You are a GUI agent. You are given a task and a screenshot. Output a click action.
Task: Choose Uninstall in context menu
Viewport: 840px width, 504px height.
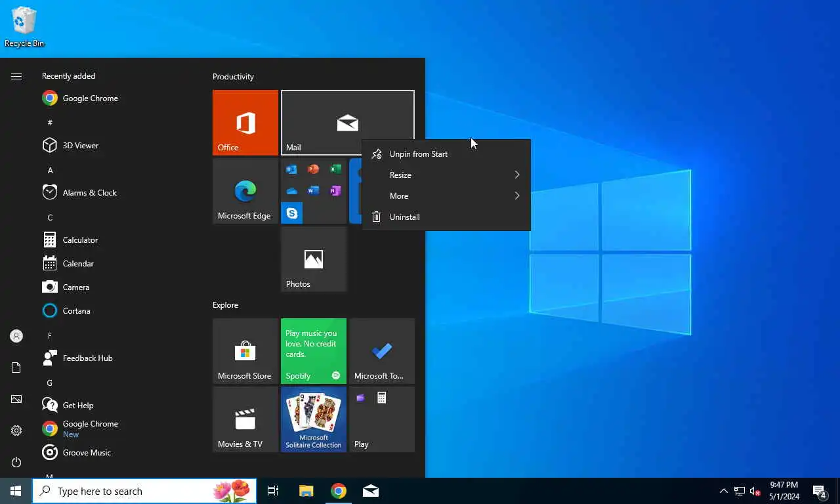446,217
